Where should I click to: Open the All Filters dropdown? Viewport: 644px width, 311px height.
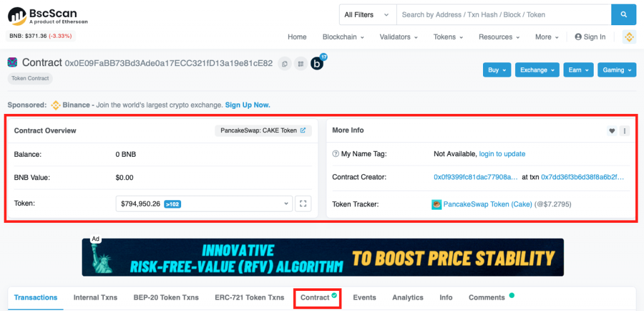tap(367, 15)
